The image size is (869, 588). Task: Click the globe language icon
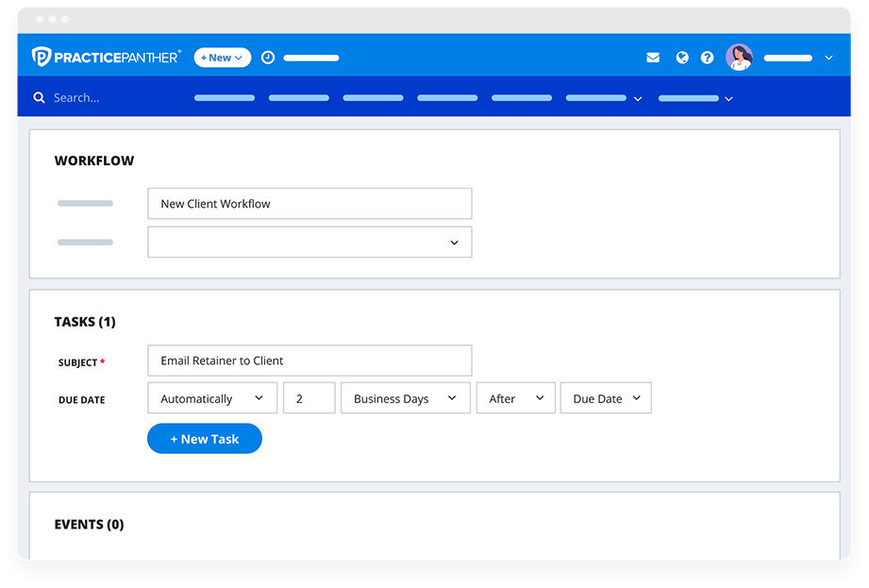681,58
